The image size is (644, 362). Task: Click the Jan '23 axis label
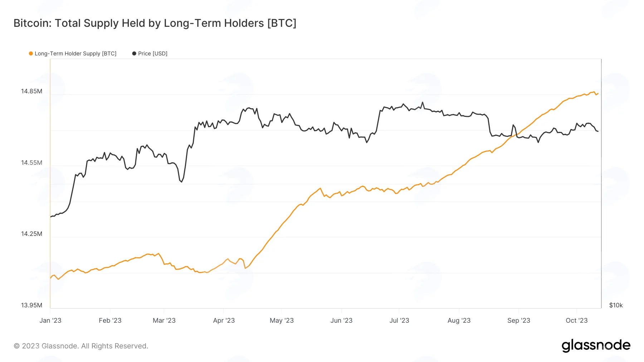point(50,321)
